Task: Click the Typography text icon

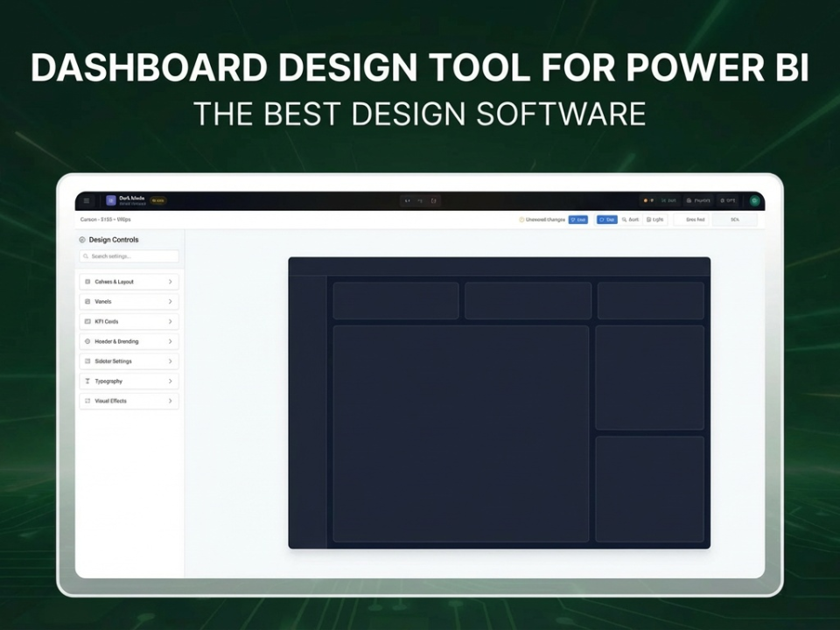Action: click(87, 381)
